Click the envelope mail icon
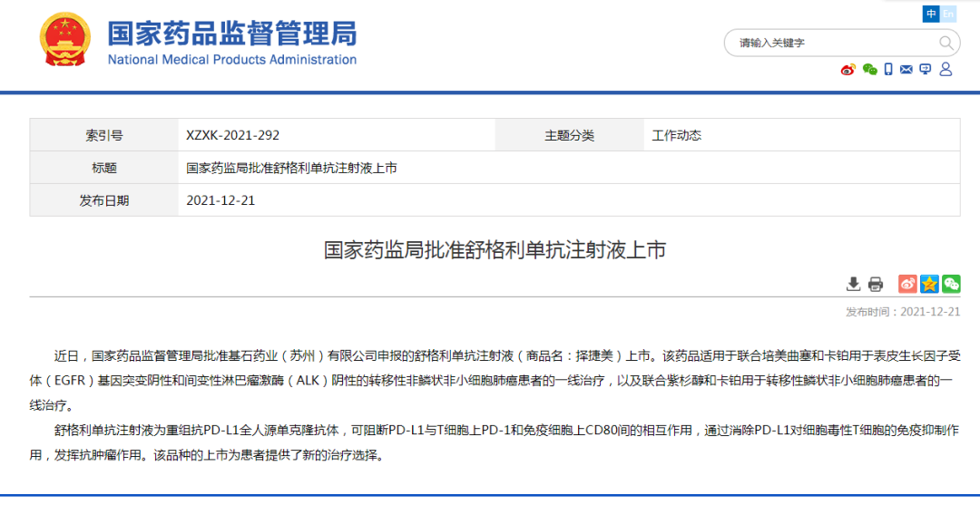Screen dimensions: 980x505 [906, 70]
